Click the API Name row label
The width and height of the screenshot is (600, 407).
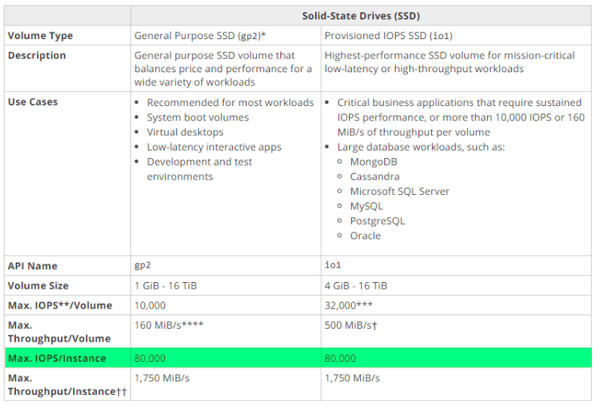point(32,266)
